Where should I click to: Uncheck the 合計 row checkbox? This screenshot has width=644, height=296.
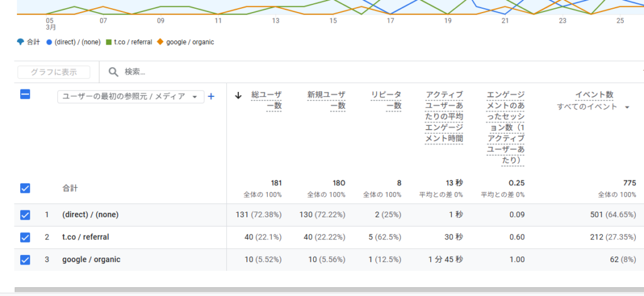tap(25, 188)
